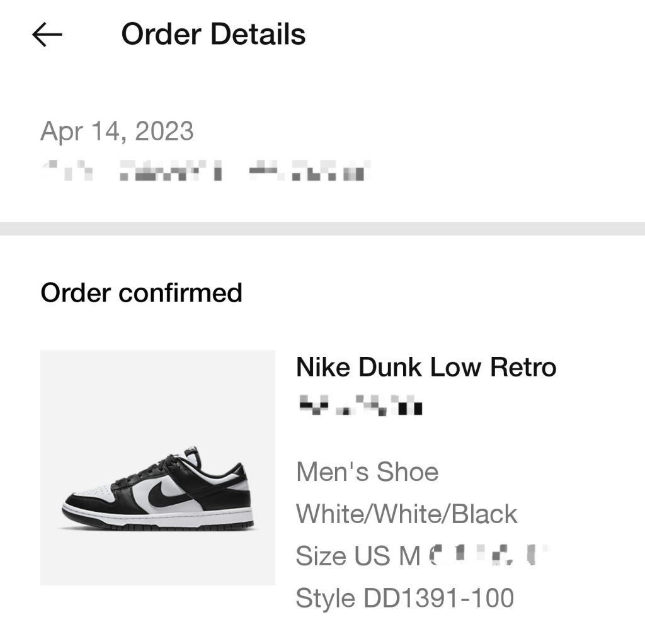Open the Nike Dunk Low Retro product name
645x644 pixels.
[x=426, y=367]
